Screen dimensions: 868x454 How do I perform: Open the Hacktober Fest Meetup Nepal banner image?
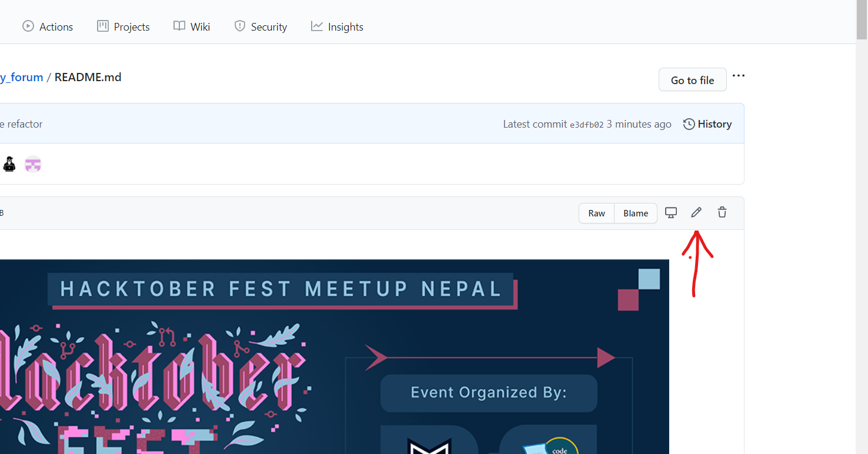(x=335, y=356)
